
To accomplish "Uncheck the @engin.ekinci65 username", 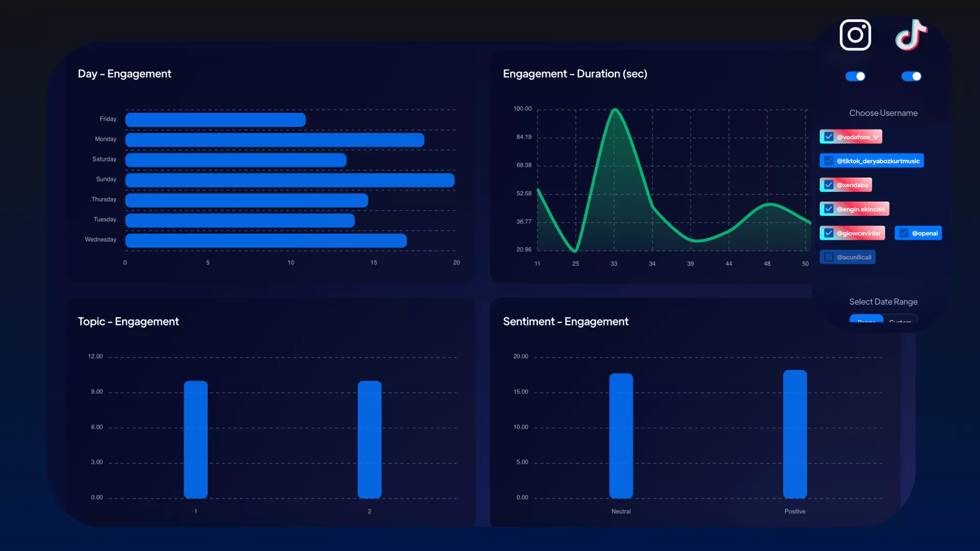I will coord(829,209).
